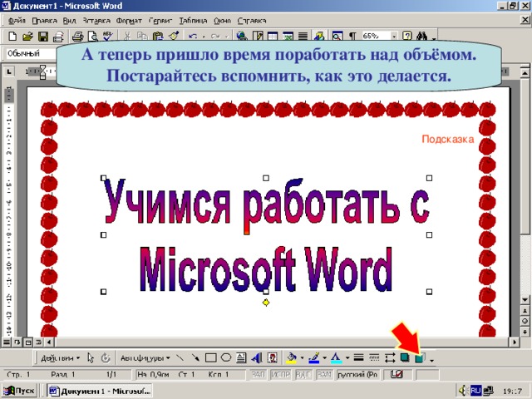Select the Line drawing tool
Screen dimensions: 532x399
pyautogui.click(x=180, y=357)
